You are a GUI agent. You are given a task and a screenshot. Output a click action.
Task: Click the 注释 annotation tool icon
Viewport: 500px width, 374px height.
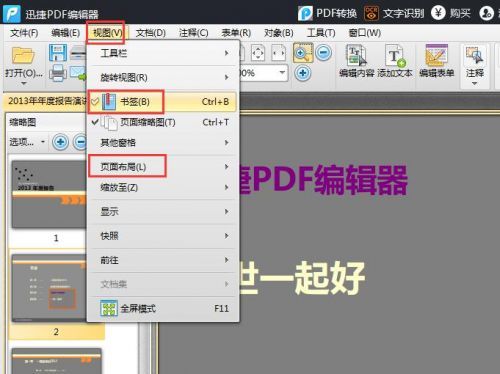pos(475,55)
